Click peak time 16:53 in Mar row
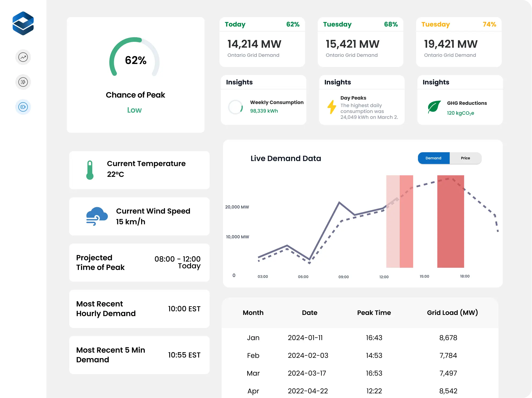The height and width of the screenshot is (398, 532). (374, 373)
